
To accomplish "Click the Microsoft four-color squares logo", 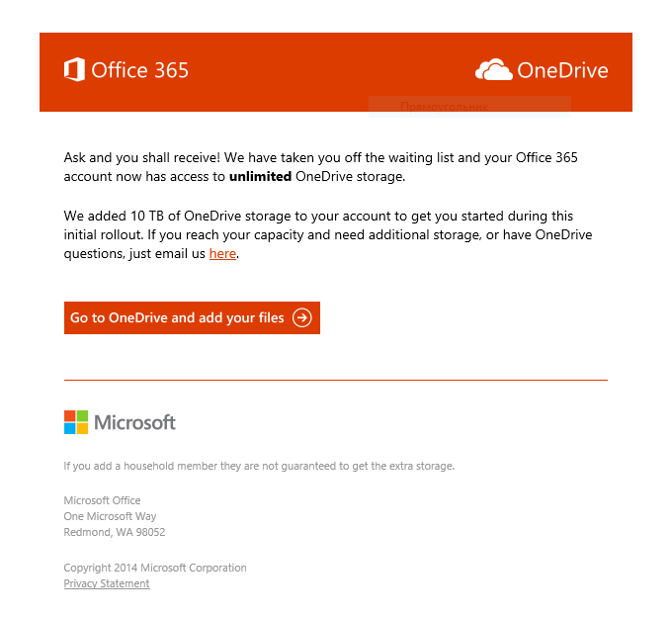I will point(76,422).
